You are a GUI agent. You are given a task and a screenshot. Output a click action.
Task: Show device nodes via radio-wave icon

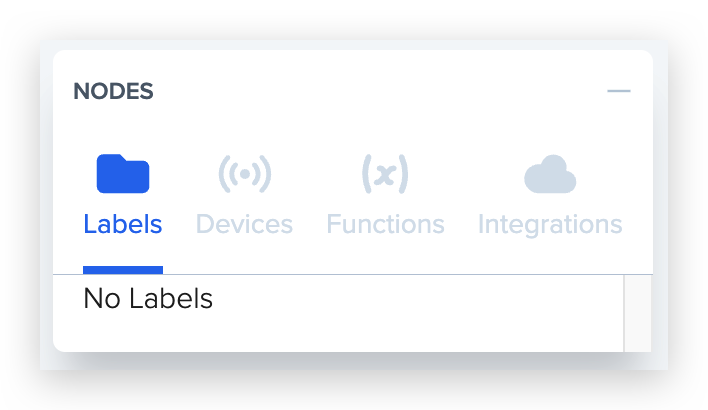coord(245,174)
